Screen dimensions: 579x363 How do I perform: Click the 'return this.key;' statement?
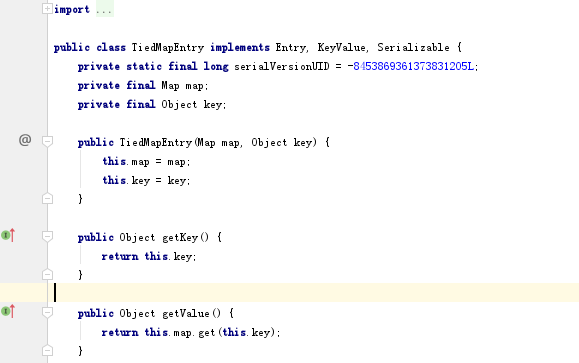149,257
